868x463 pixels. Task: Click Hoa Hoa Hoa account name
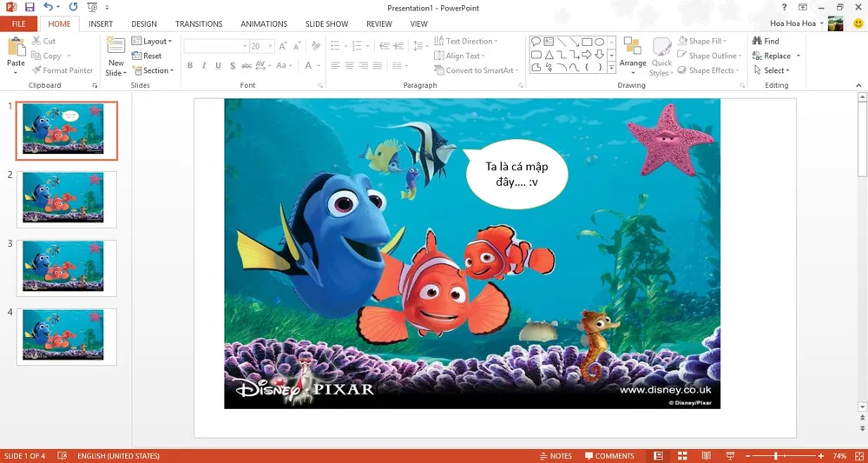(x=792, y=23)
